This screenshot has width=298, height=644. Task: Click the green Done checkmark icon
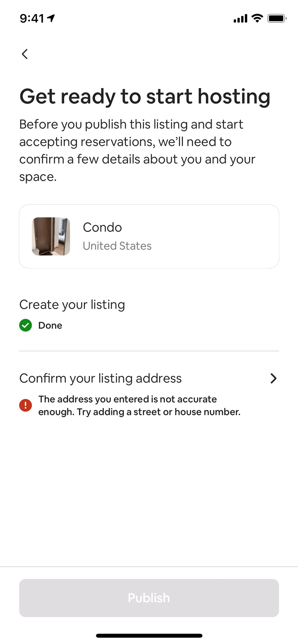tap(25, 325)
